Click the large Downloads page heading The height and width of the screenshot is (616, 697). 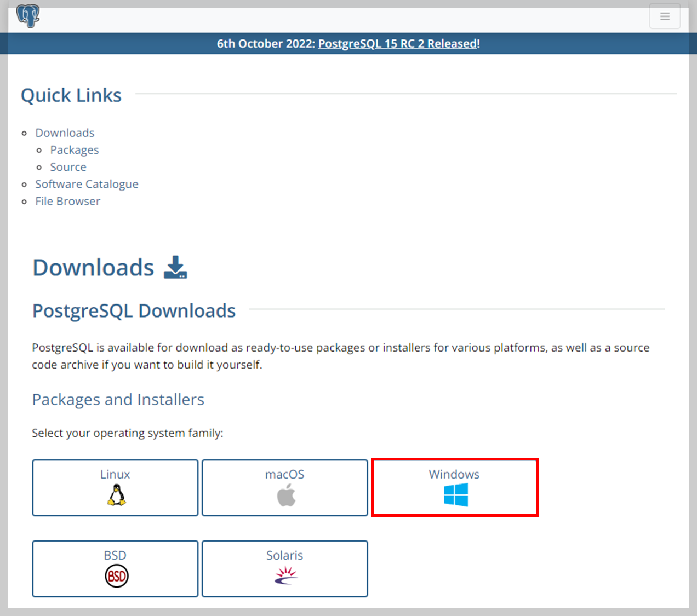tap(93, 268)
